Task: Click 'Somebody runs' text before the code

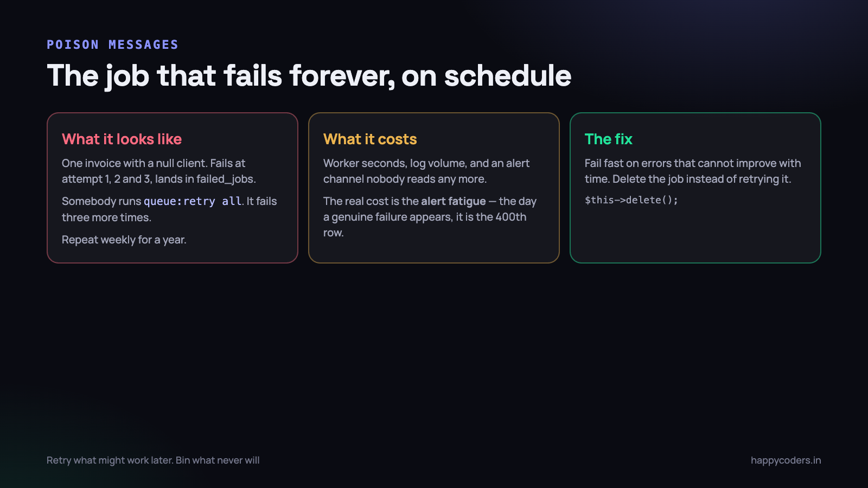Action: click(x=101, y=201)
